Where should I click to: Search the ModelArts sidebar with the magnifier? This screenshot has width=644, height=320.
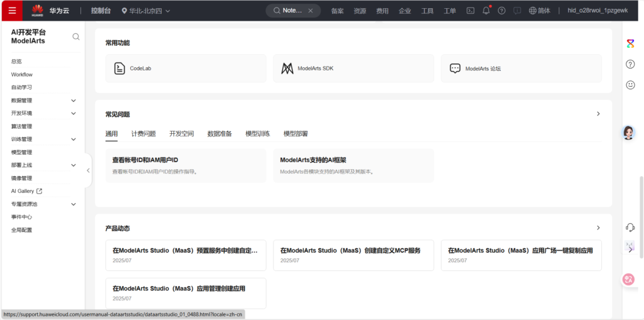point(76,36)
